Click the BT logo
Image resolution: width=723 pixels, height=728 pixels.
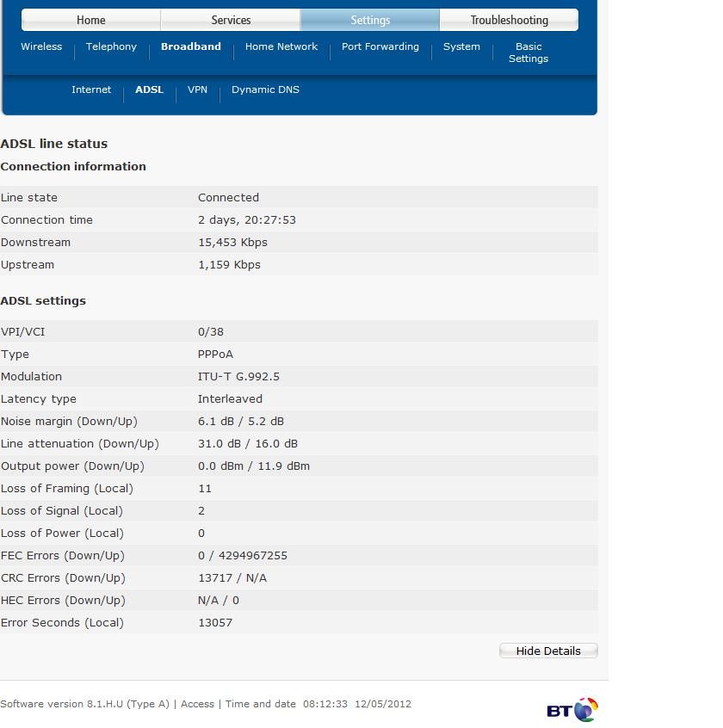(572, 710)
